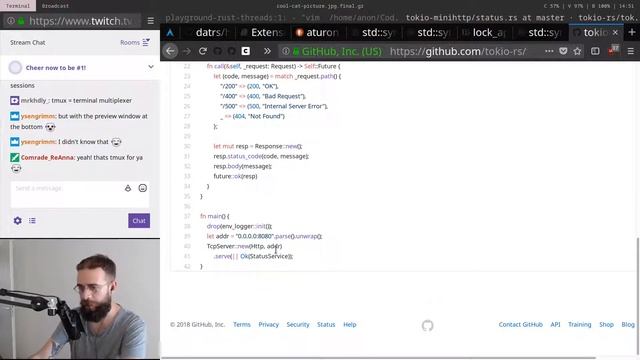Click the horizontal scrollbar under the page
Screen dimensions: 640x360
pos(378,358)
